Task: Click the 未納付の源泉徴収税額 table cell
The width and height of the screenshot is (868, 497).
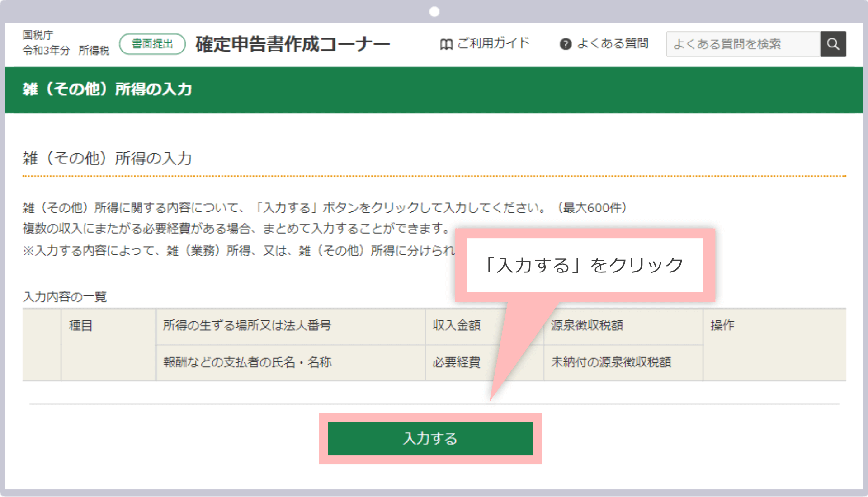Action: 611,362
